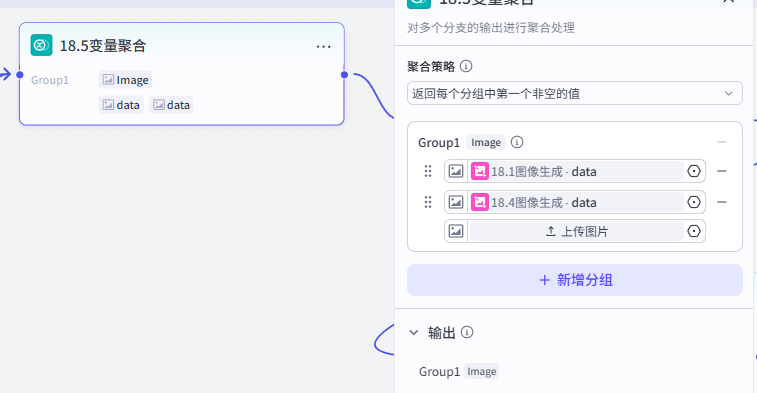Image resolution: width=757 pixels, height=393 pixels.
Task: Select the Image tag in the node
Action: pyautogui.click(x=125, y=80)
